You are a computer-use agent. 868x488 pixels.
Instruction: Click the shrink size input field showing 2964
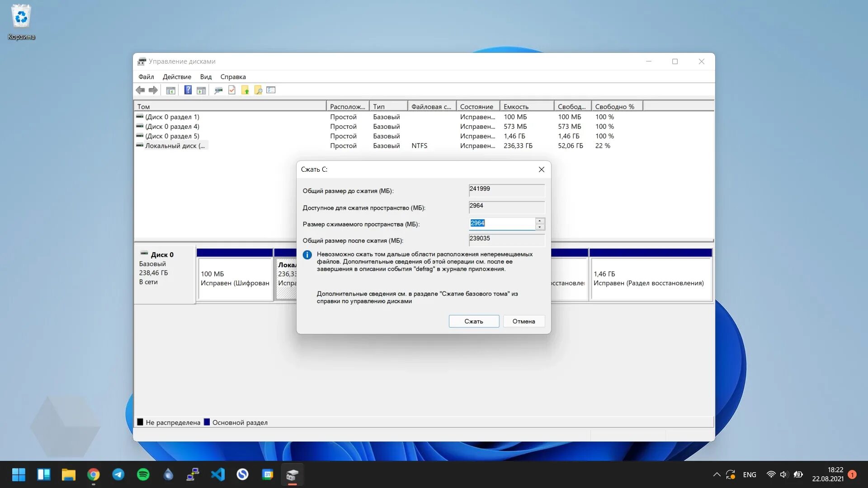502,223
